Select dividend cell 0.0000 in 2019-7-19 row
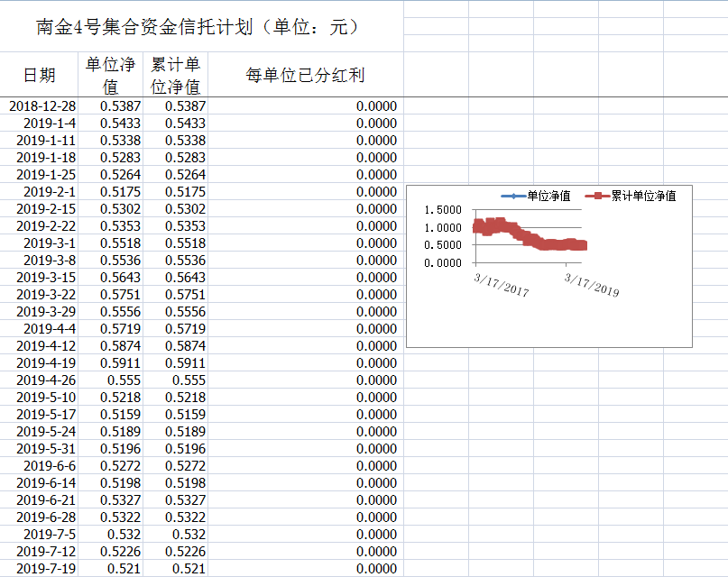 (x=306, y=569)
